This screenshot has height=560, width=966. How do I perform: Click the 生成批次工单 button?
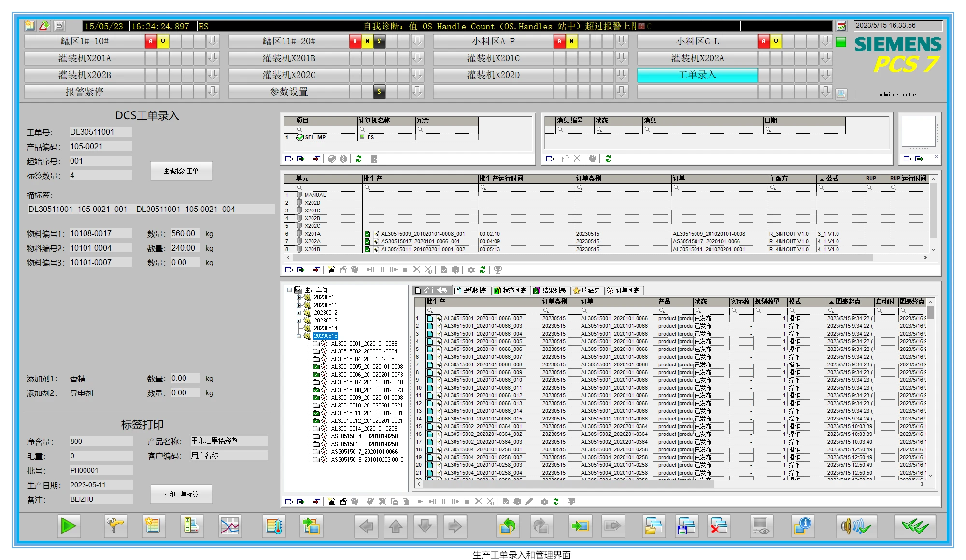pyautogui.click(x=181, y=171)
